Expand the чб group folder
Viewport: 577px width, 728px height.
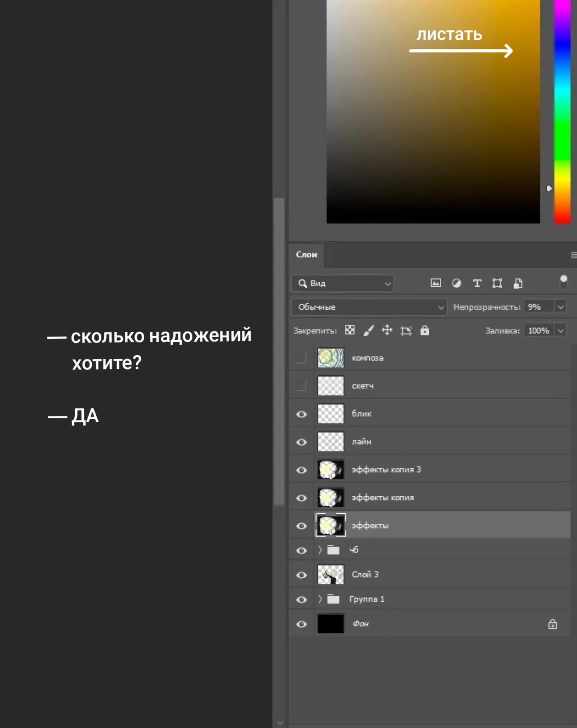coord(320,550)
